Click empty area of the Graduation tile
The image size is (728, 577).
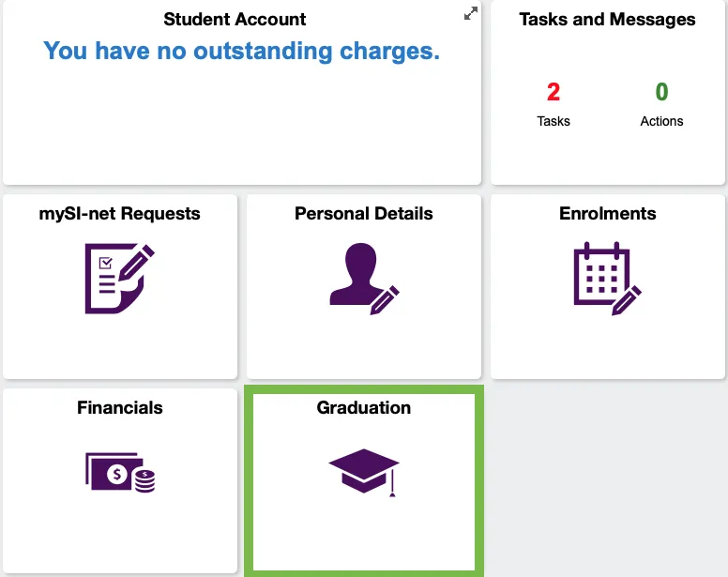[364, 534]
